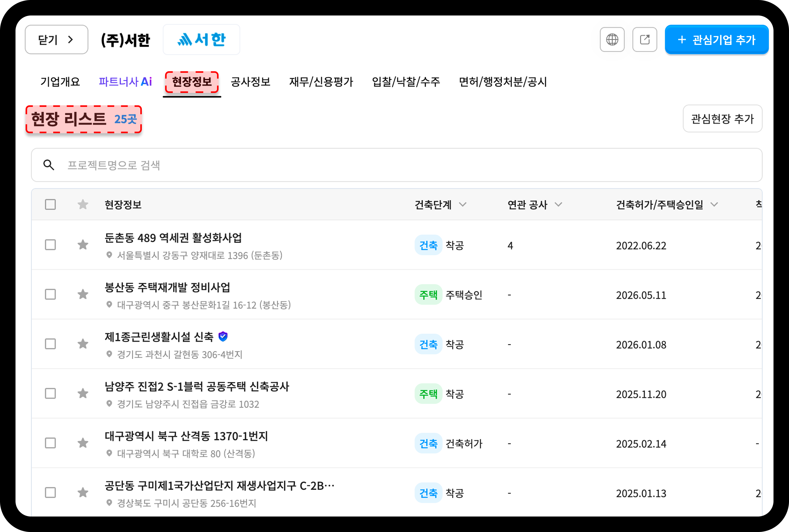Click the 건축허가 stage text
The height and width of the screenshot is (532, 789).
464,443
